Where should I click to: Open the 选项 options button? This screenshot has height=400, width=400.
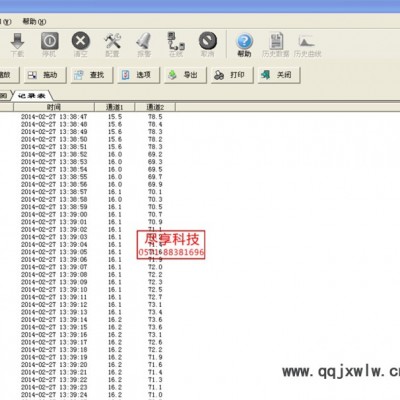[x=138, y=75]
